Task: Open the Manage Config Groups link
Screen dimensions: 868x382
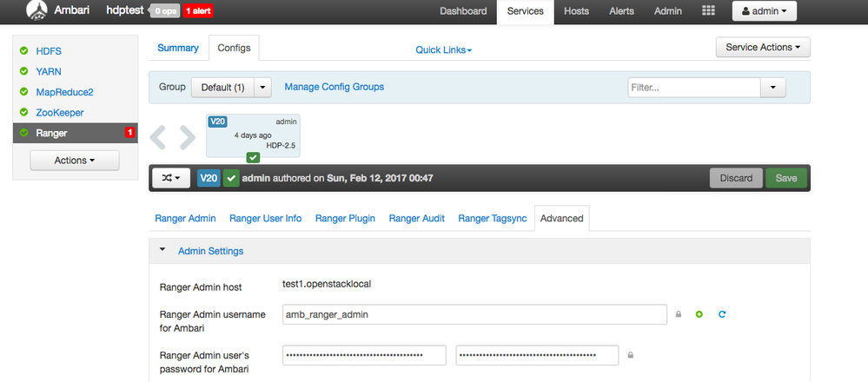Action: 334,87
